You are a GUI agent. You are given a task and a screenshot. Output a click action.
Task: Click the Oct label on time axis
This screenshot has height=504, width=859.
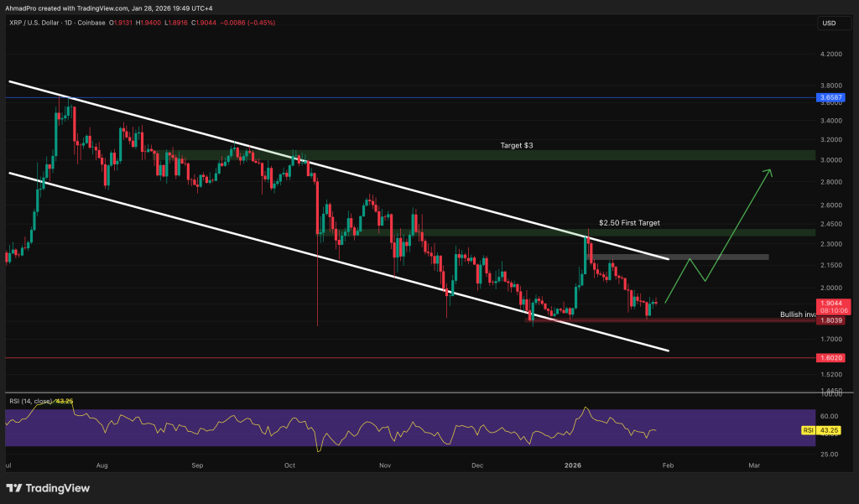(290, 464)
